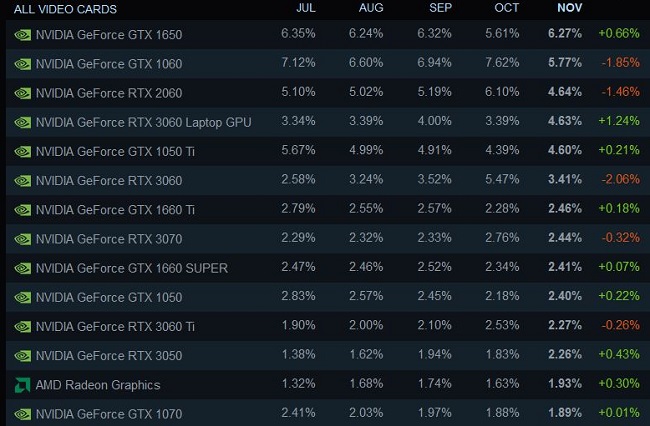Image resolution: width=650 pixels, height=426 pixels.
Task: Click NVIDIA icon for RTX 3060 Laptop GPU
Action: [22, 122]
